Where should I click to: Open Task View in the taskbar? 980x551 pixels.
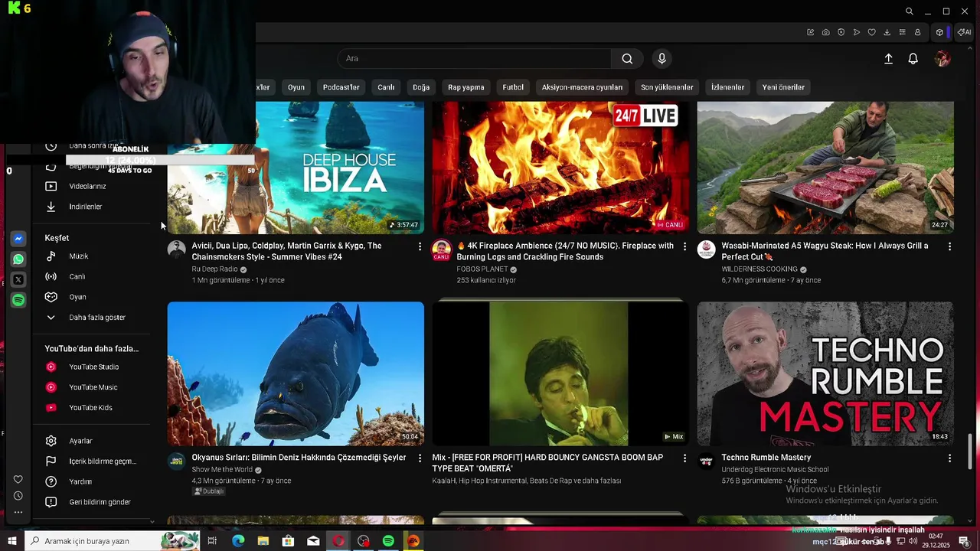pyautogui.click(x=212, y=541)
